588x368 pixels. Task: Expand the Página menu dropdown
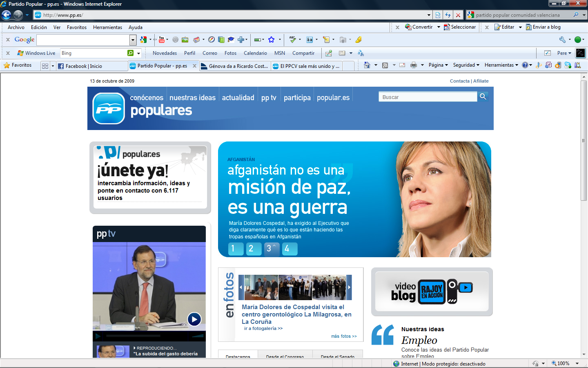coord(446,65)
